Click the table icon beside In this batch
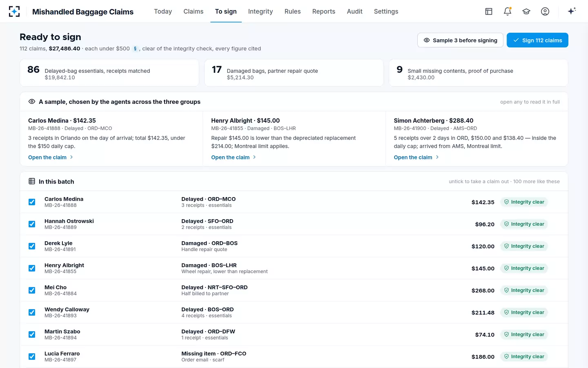 click(32, 182)
